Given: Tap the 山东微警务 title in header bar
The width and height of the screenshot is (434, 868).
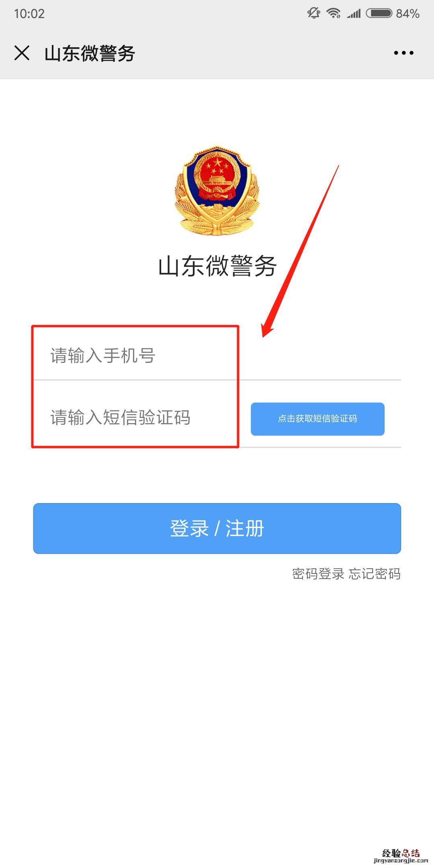Looking at the screenshot, I should [90, 53].
